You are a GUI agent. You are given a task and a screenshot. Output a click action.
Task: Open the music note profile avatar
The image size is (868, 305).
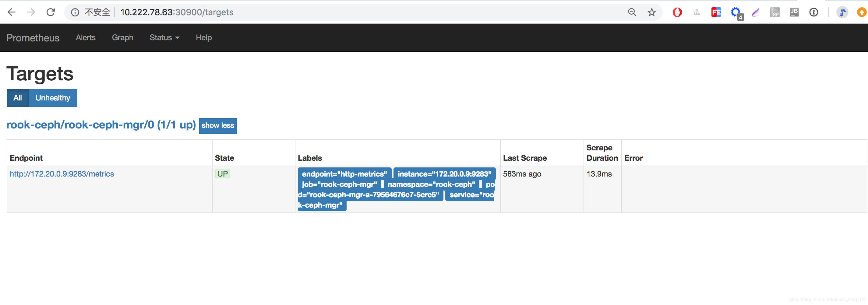click(x=842, y=12)
